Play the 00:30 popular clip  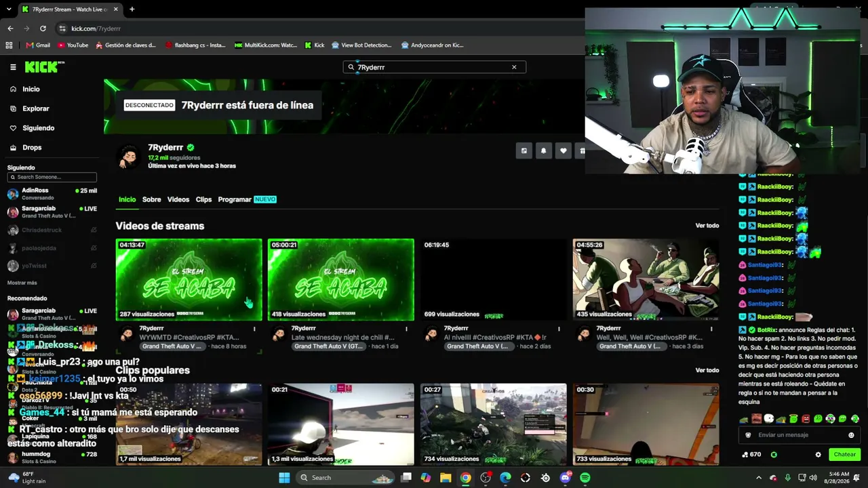tap(646, 424)
